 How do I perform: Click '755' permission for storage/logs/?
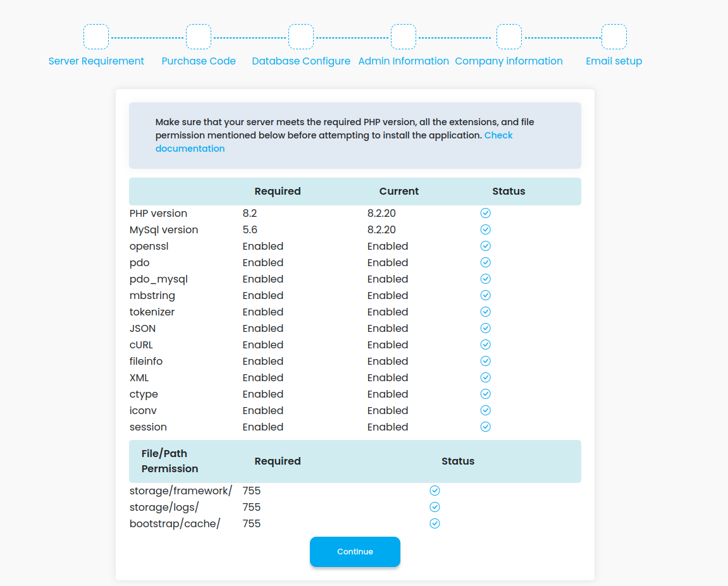pos(252,507)
